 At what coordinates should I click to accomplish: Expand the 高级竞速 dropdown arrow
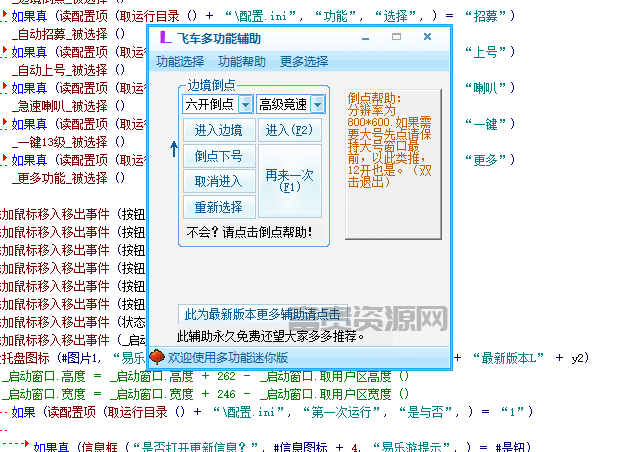click(x=318, y=105)
